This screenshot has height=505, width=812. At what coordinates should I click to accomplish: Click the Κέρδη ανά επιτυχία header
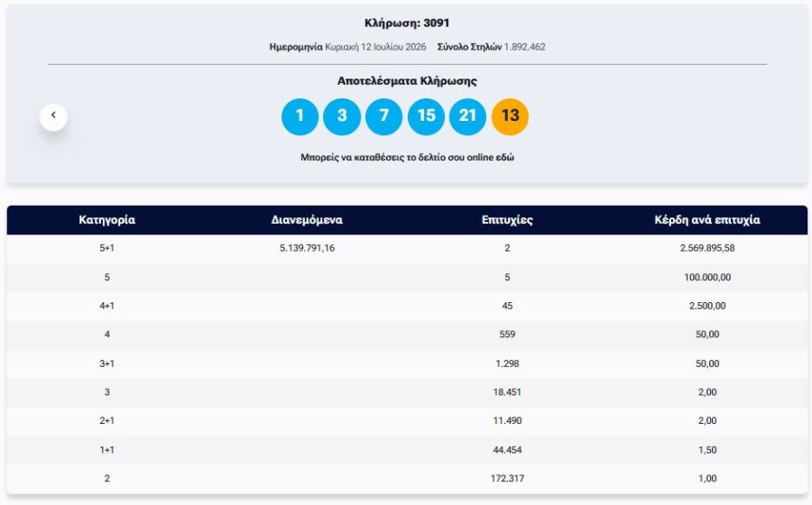[707, 220]
